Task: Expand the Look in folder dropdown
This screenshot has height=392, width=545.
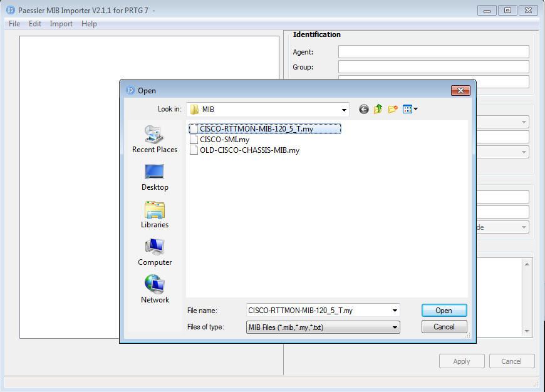Action: pos(344,110)
